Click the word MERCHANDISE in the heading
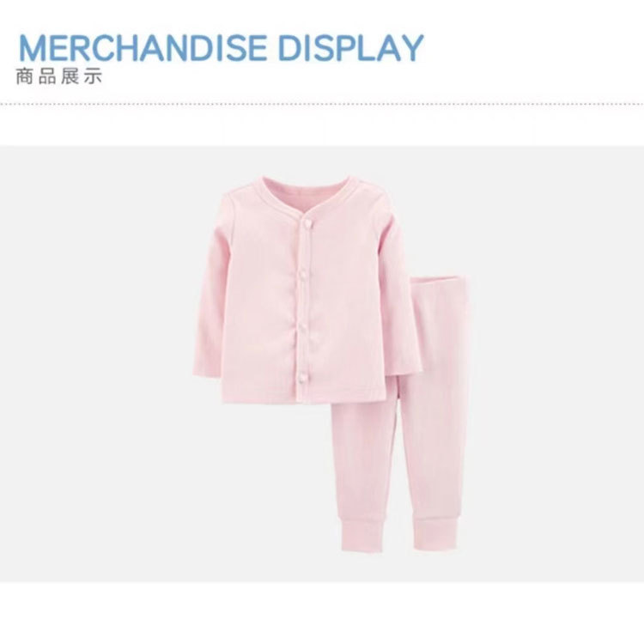The image size is (644, 644). click(x=142, y=47)
